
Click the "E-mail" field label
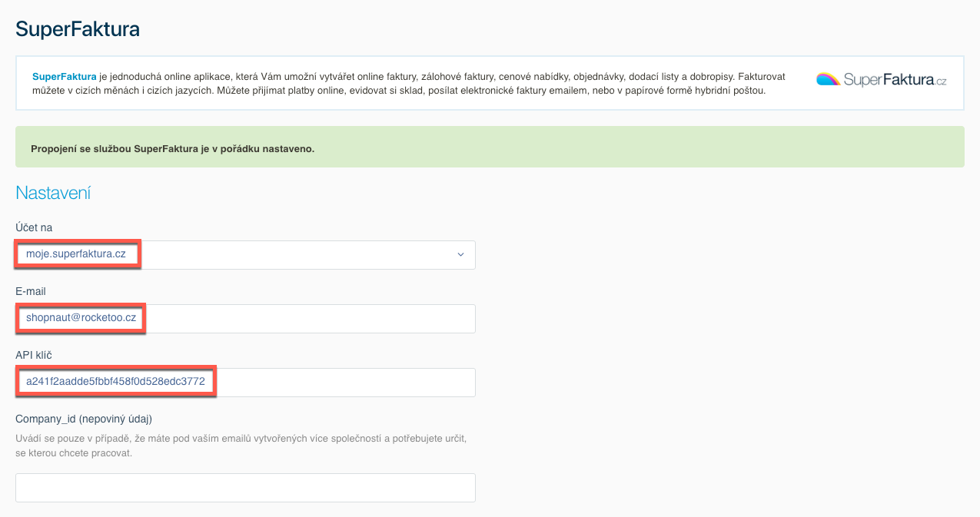pyautogui.click(x=32, y=291)
